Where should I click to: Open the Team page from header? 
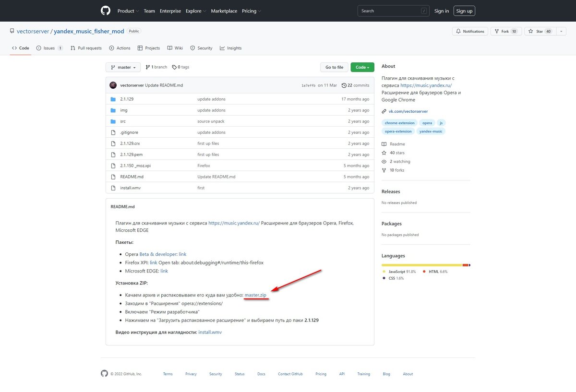pyautogui.click(x=149, y=11)
